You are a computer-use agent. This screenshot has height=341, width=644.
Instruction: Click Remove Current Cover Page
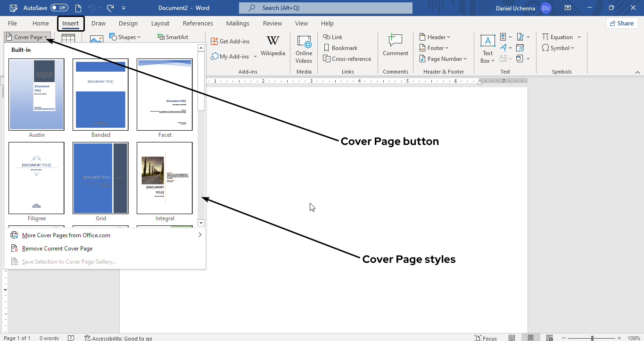(57, 249)
